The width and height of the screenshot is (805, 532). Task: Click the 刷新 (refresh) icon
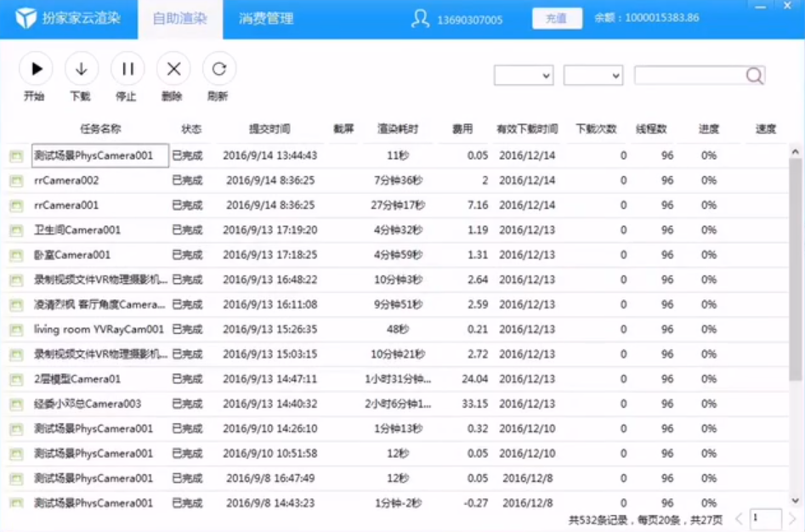coord(219,69)
